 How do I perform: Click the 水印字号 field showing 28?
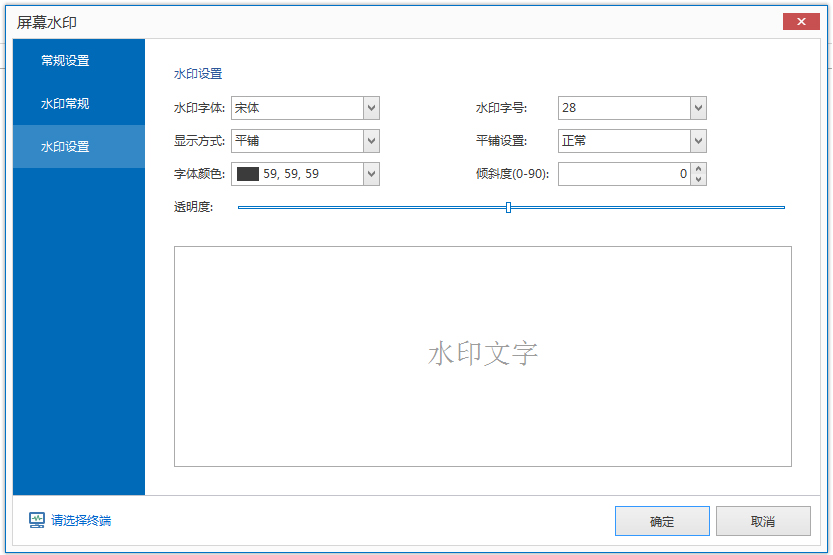[x=623, y=108]
